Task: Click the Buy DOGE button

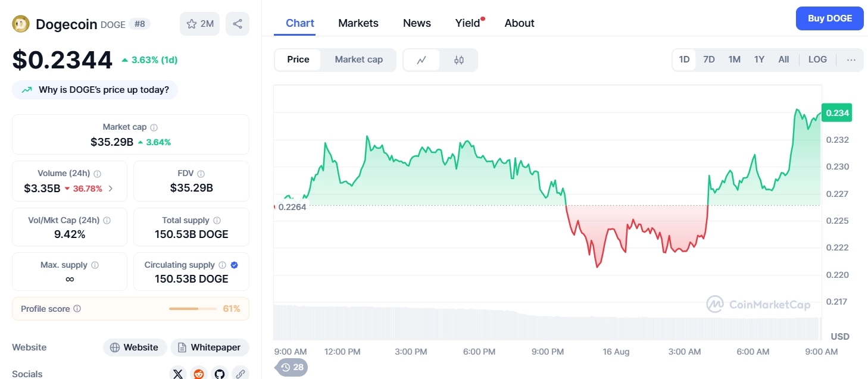Action: pos(829,18)
